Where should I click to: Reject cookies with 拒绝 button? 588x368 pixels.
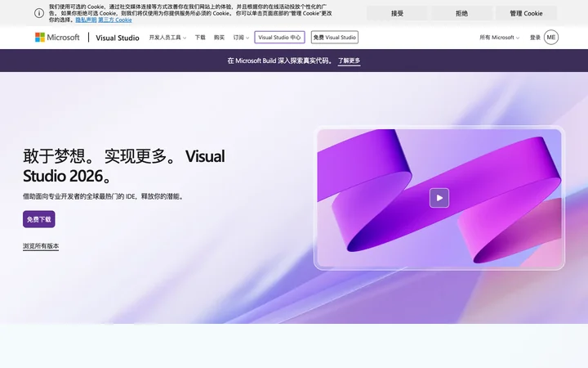(461, 13)
